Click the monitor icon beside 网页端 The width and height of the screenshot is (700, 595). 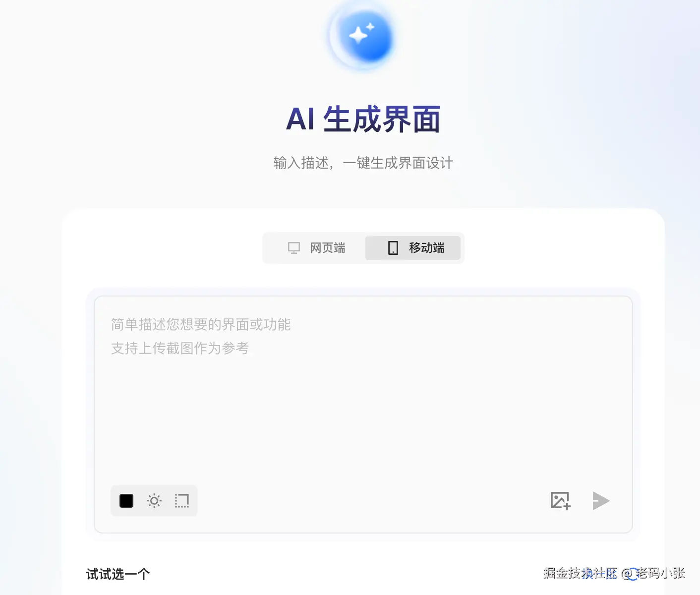pos(294,248)
